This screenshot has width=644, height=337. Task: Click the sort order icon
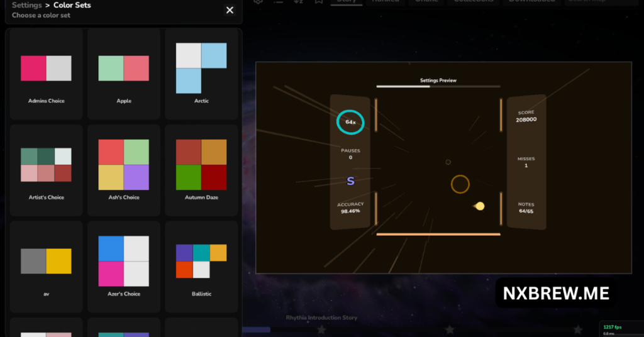(x=299, y=2)
